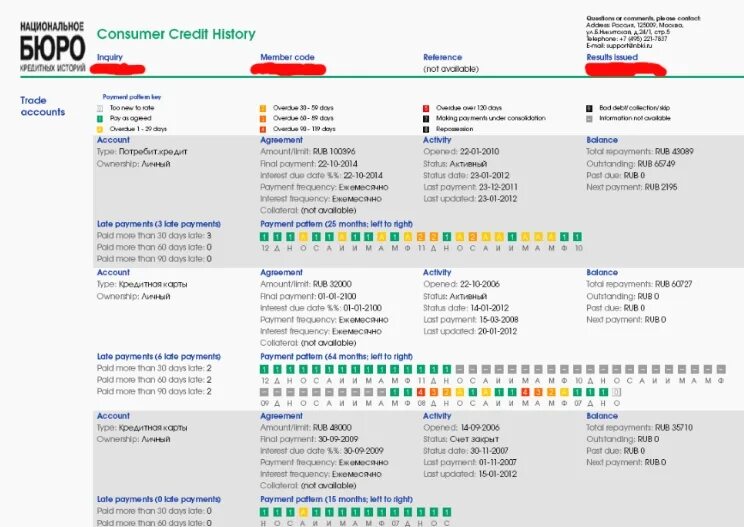This screenshot has width=744, height=527.
Task: Click the Last payment date '01-11-2007'
Action: pos(498,462)
